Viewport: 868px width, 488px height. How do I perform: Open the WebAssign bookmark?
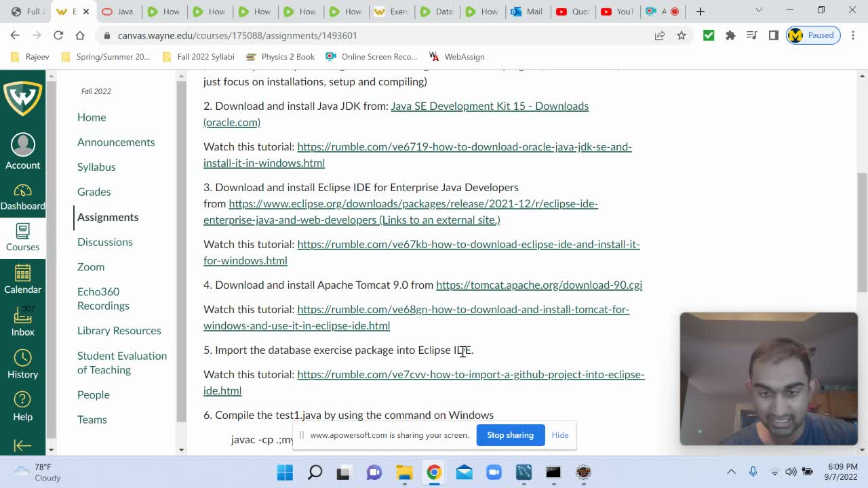(x=456, y=57)
